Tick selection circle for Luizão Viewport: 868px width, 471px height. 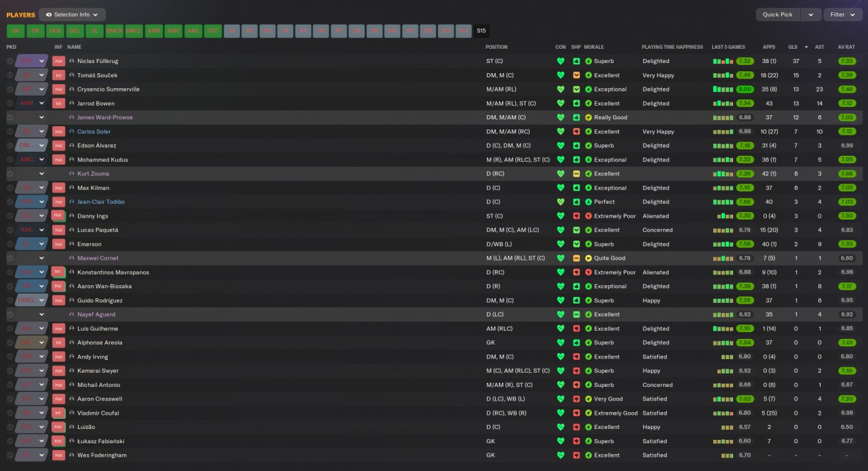click(x=9, y=427)
